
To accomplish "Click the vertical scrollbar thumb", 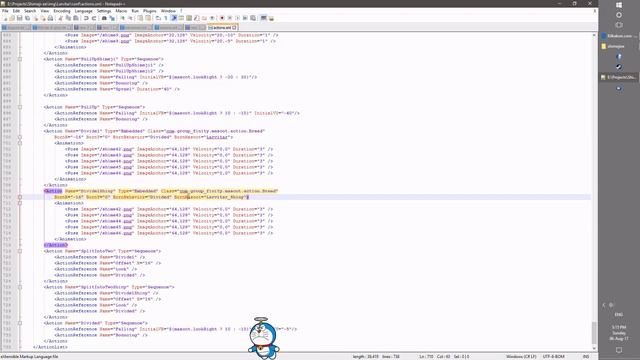I will (594, 333).
